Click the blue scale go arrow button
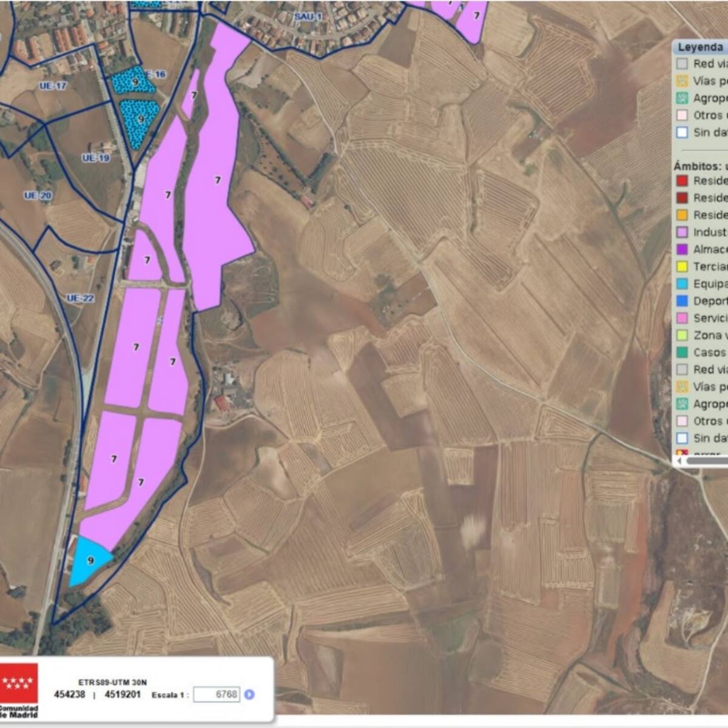 tap(249, 695)
